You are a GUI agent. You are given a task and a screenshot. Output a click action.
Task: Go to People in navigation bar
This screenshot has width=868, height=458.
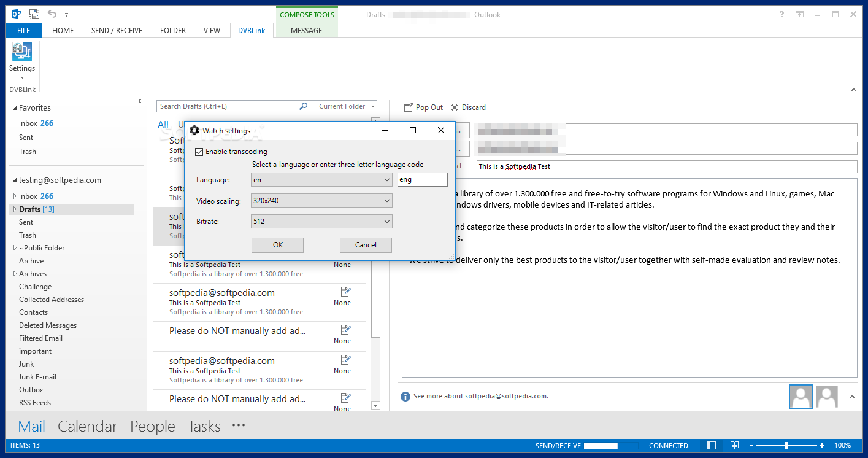pyautogui.click(x=153, y=426)
